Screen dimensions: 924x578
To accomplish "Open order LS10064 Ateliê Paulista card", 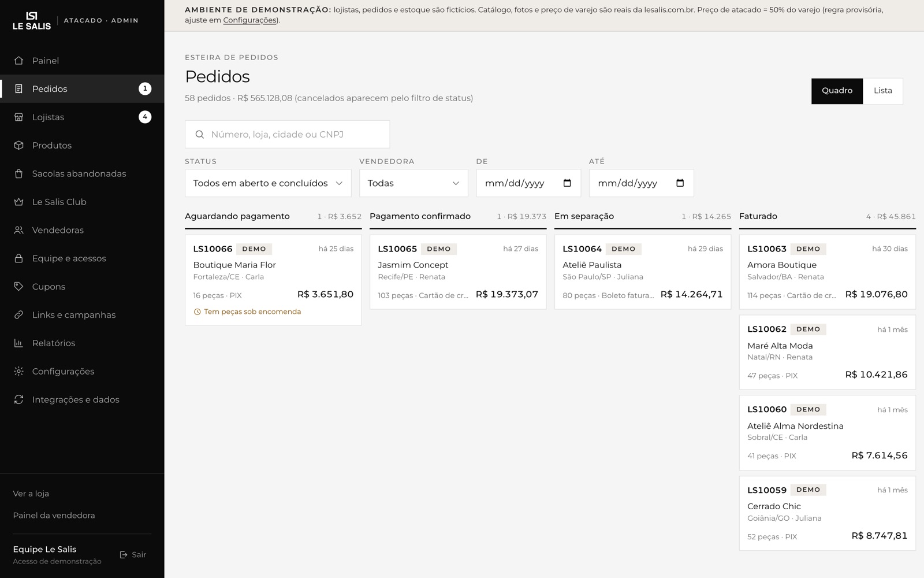I will pos(643,272).
